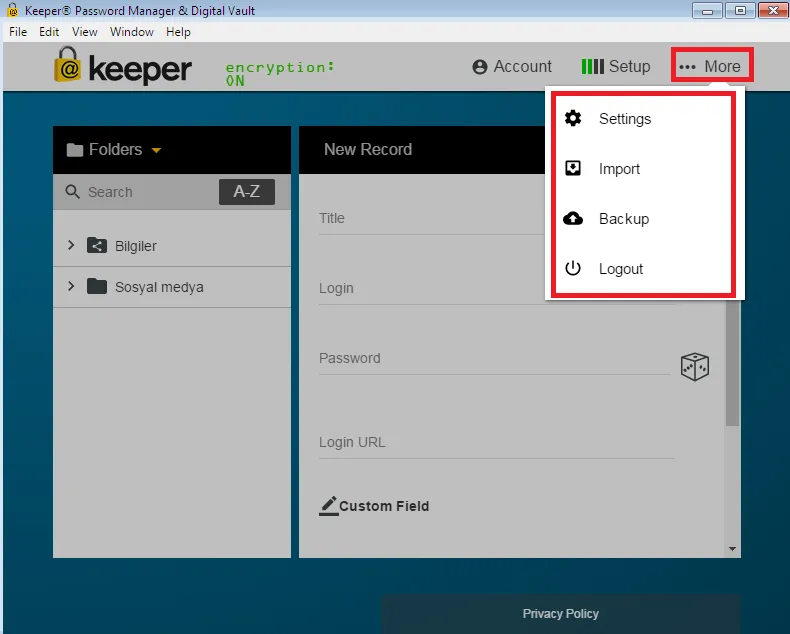This screenshot has height=634, width=790.
Task: Open the Edit menu
Action: coord(49,32)
